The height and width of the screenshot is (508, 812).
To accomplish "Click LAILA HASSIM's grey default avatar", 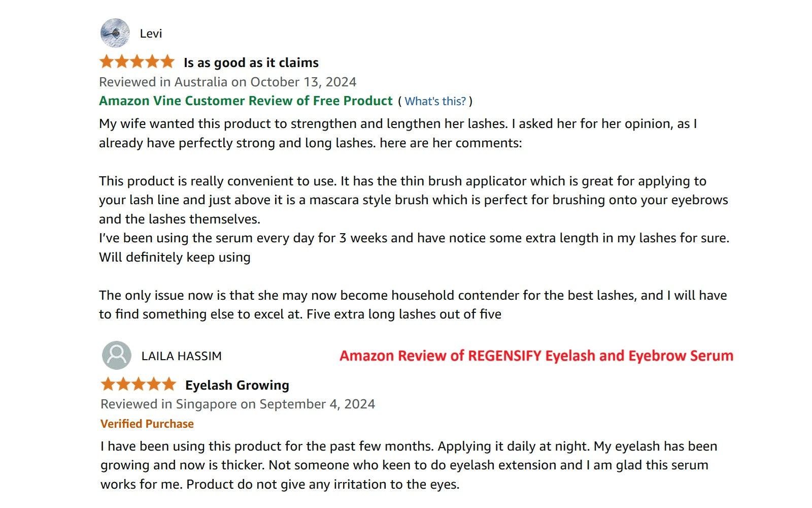I will pyautogui.click(x=117, y=355).
